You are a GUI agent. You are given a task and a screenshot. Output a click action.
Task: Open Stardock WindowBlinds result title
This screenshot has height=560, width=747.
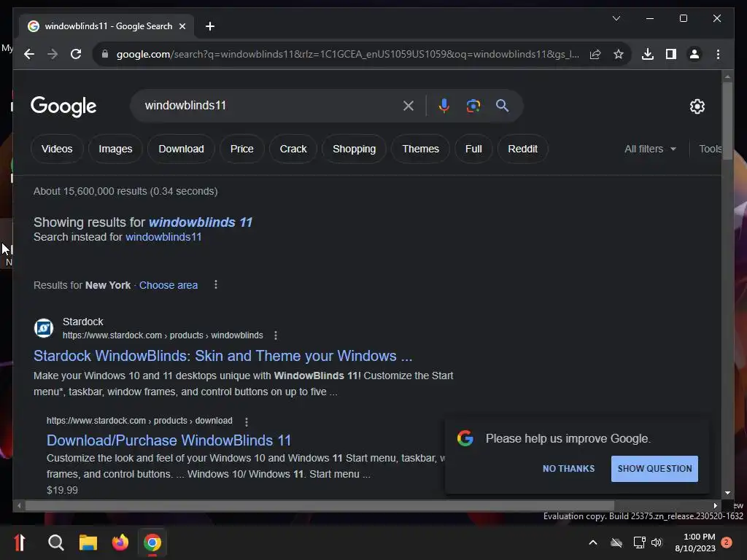point(223,356)
